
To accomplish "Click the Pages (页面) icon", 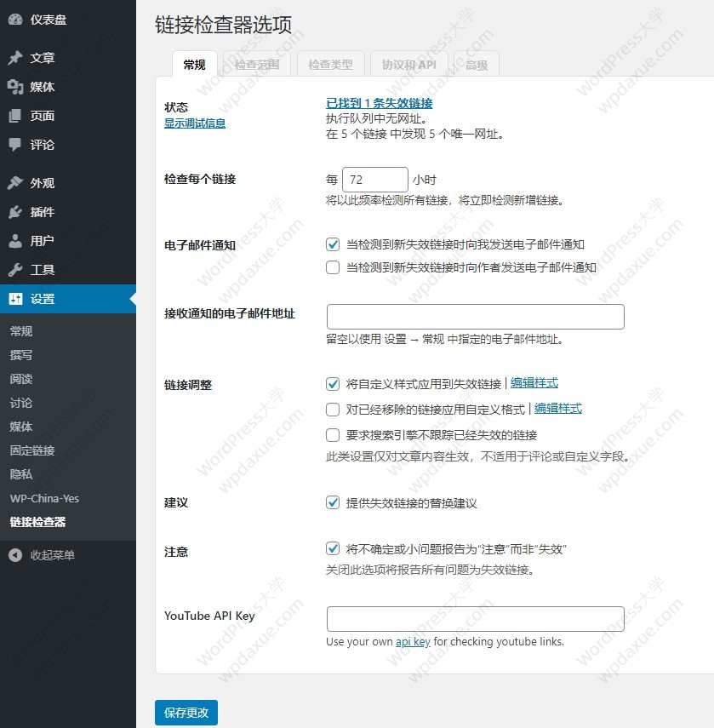I will (x=15, y=116).
